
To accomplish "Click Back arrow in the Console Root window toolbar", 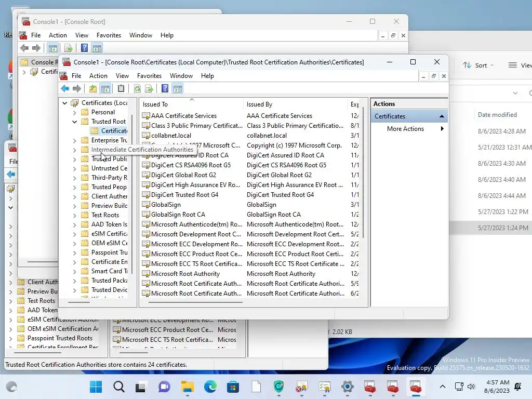I will coord(24,48).
